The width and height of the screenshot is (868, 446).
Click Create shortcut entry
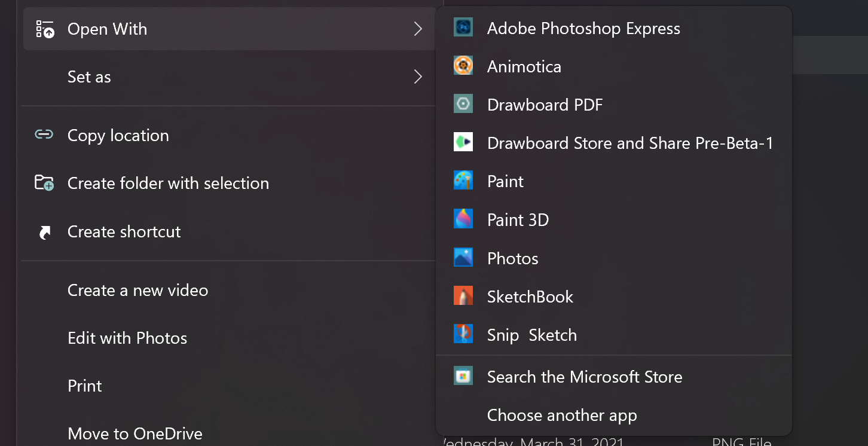point(230,231)
